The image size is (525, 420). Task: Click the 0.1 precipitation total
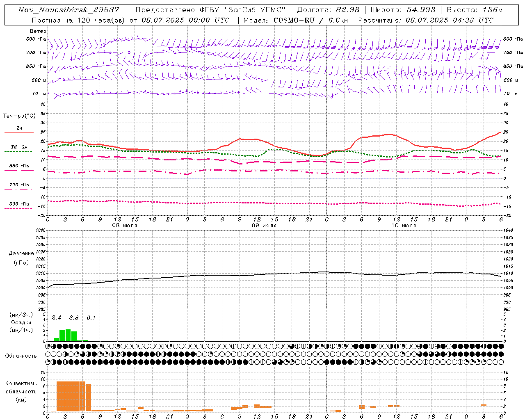pyautogui.click(x=91, y=317)
